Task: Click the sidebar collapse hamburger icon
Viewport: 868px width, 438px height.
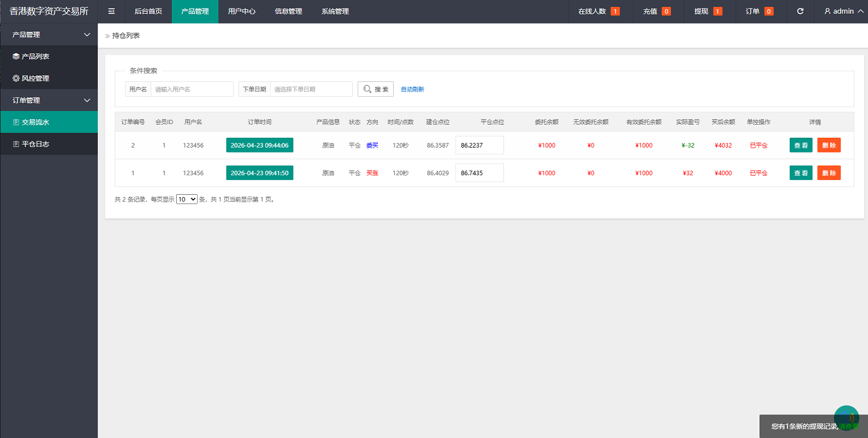Action: (112, 11)
